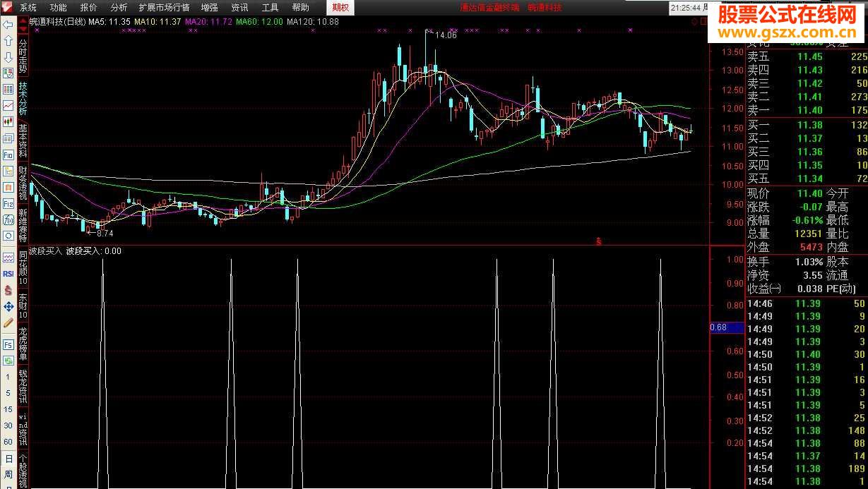Click the 皖通科技(日线) chart title

57,22
